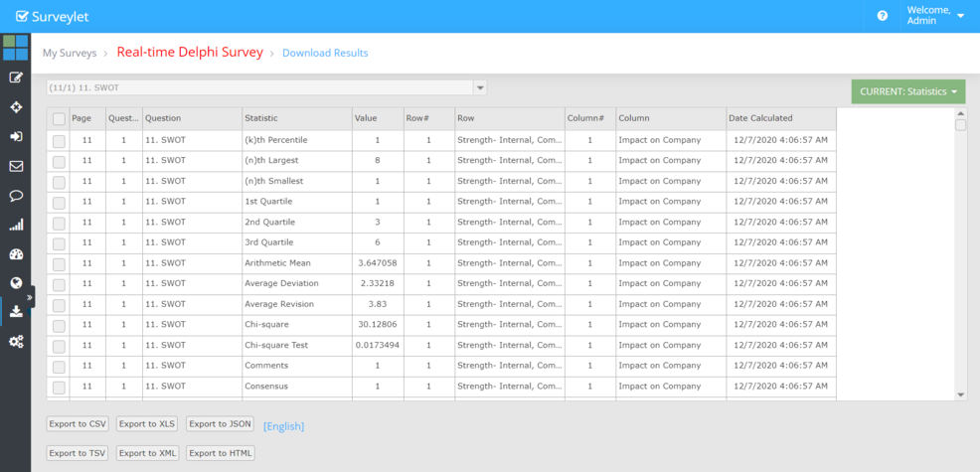Screen dimensions: 980x472
Task: Click the speech bubble comments icon
Action: 16,196
